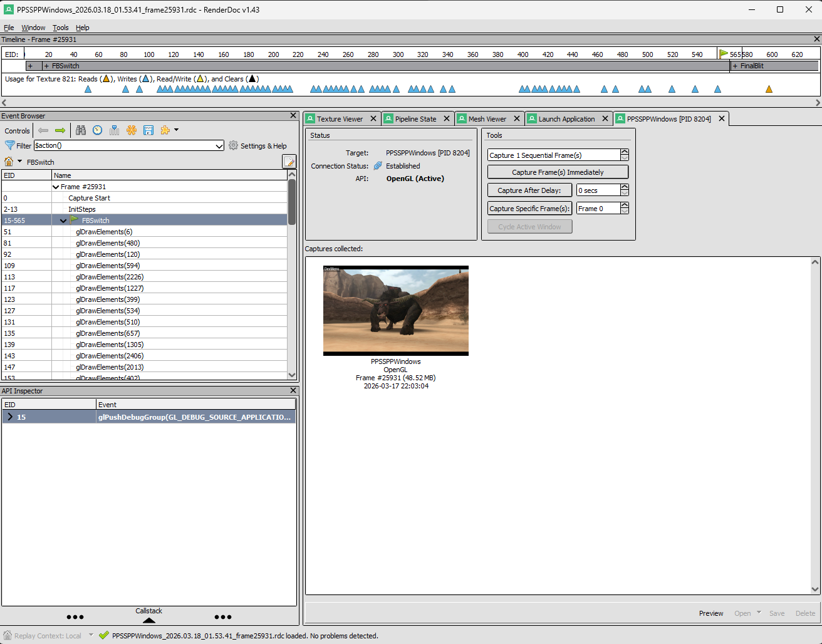The image size is (822, 644).
Task: Select the captured frame #25931 thumbnail
Action: coord(395,311)
